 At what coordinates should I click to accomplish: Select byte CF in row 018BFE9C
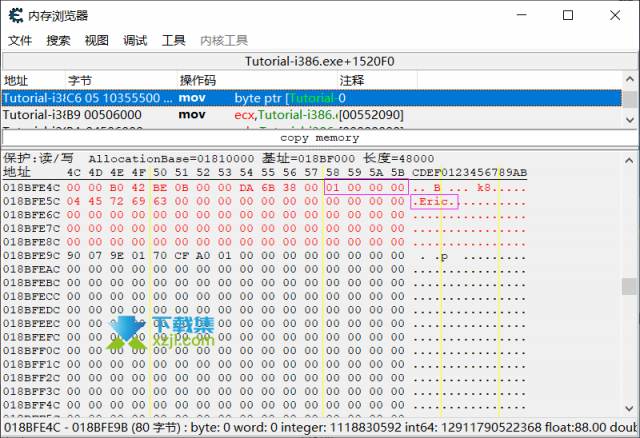(x=181, y=256)
